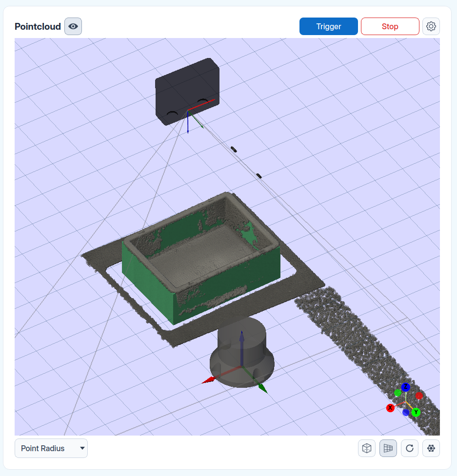
Task: Click the hexagonal mesh icon
Action: (431, 448)
